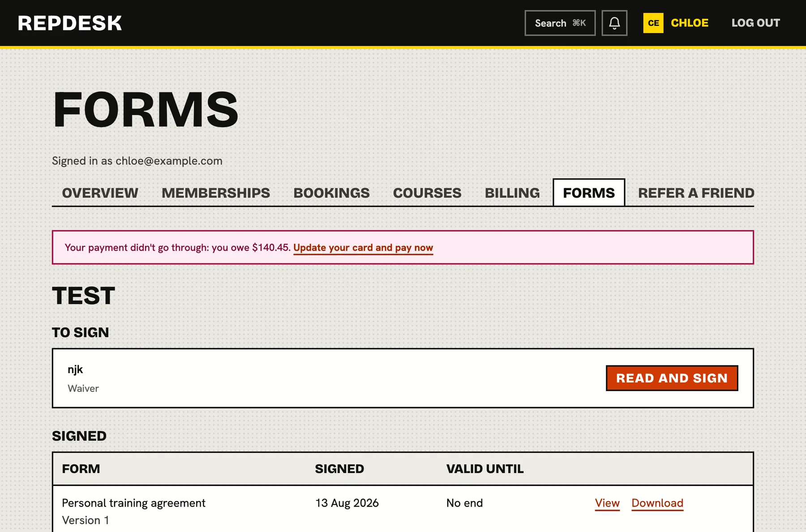The height and width of the screenshot is (532, 806).
Task: Open Chloe's profile name link
Action: point(690,23)
